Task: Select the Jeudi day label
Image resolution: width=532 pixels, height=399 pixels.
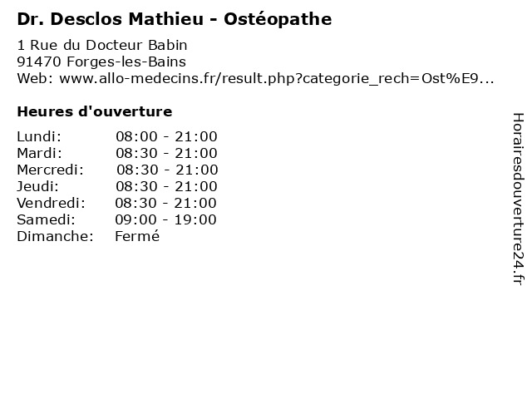Action: point(38,186)
